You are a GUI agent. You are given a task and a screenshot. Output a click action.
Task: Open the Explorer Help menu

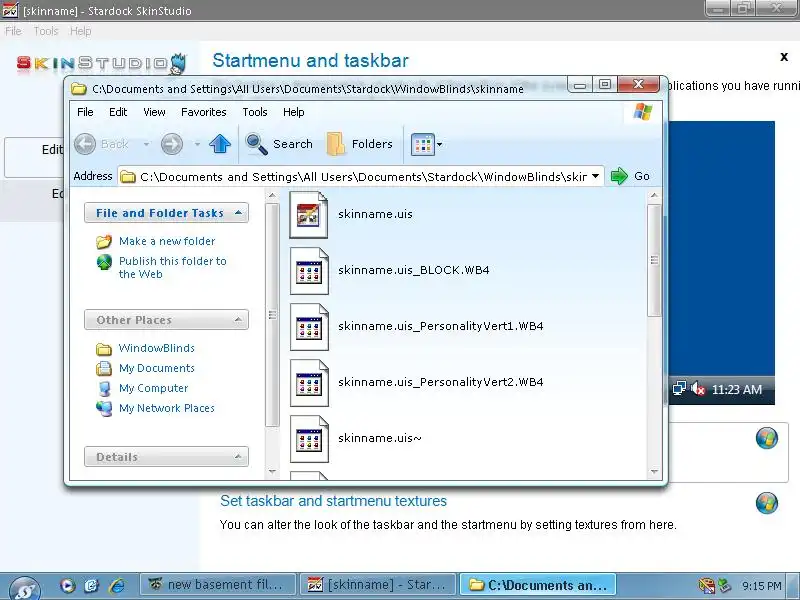[293, 112]
